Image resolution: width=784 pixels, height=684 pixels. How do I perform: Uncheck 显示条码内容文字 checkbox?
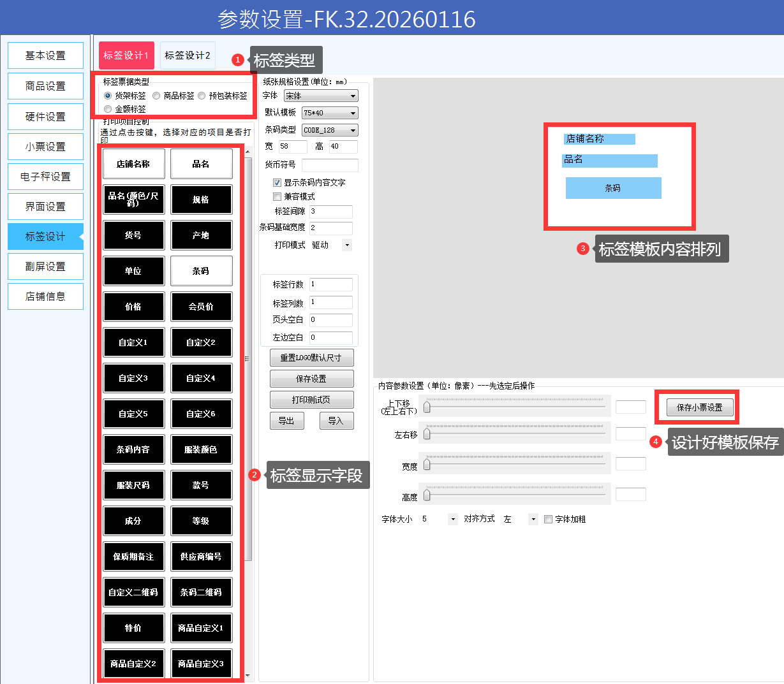point(277,182)
